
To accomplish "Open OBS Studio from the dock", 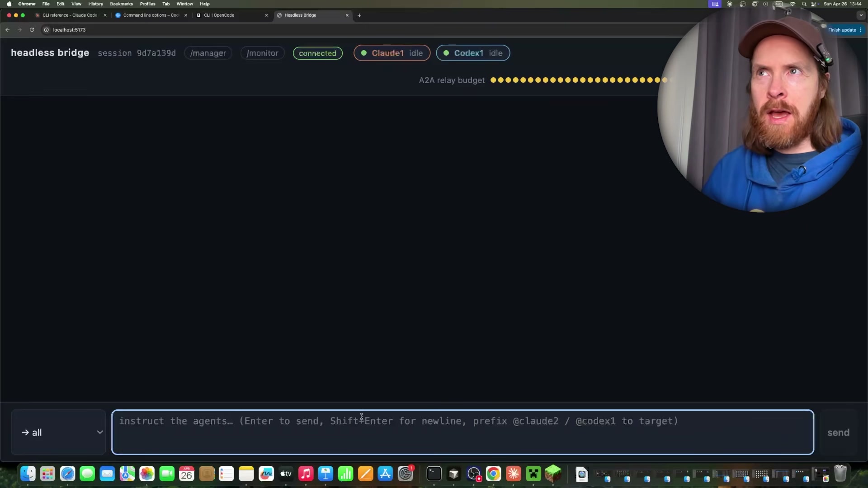I will tap(474, 474).
